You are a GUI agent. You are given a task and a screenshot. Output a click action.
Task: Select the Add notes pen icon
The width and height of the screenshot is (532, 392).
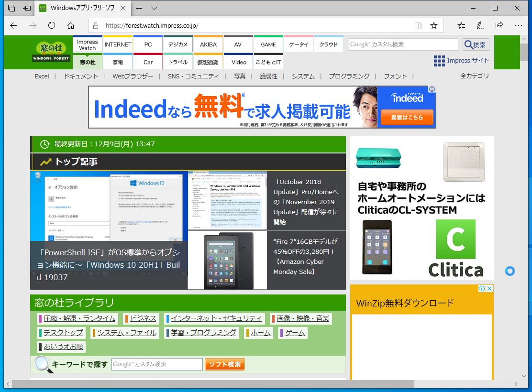click(x=480, y=24)
